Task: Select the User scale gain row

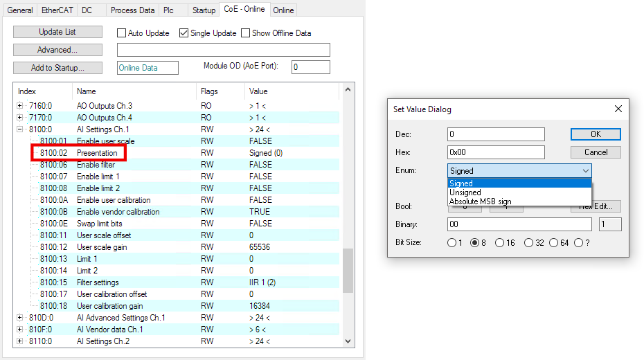Action: click(x=177, y=247)
